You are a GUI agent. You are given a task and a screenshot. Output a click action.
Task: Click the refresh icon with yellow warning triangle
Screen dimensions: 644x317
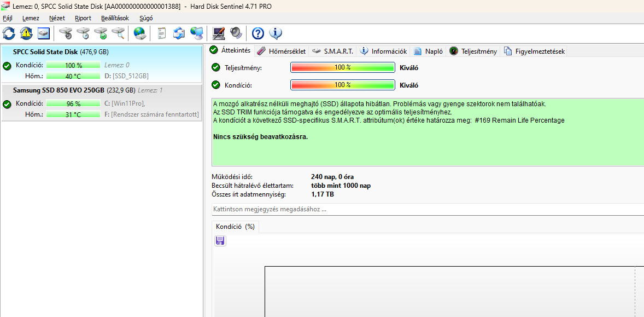[x=26, y=33]
